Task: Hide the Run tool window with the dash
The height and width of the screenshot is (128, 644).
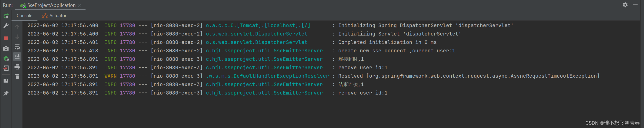Action: (635, 5)
